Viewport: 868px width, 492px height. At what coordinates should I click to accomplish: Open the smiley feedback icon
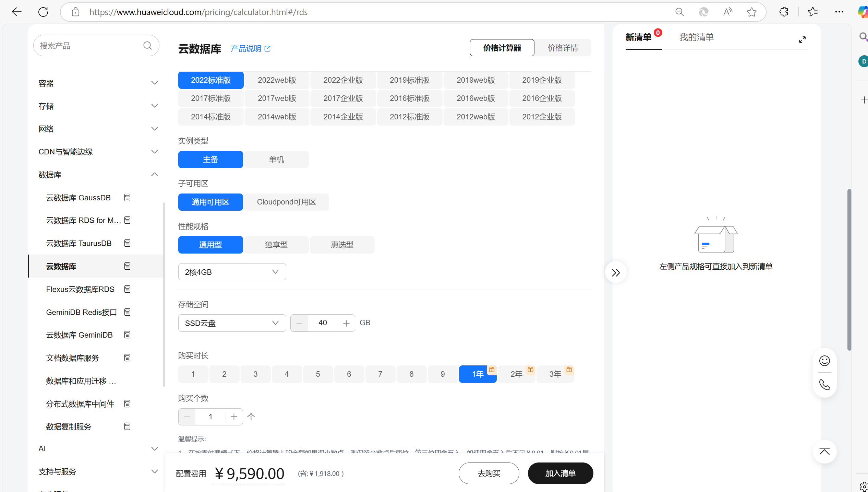pyautogui.click(x=824, y=361)
